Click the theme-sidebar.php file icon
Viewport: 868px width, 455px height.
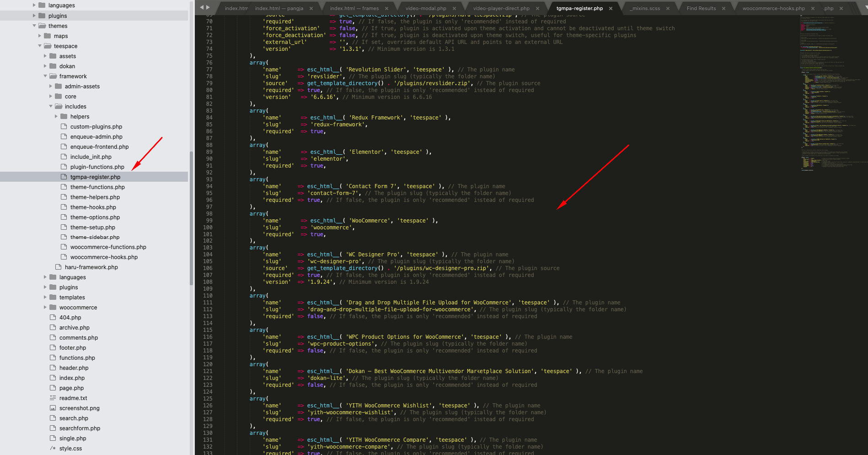[x=64, y=237]
